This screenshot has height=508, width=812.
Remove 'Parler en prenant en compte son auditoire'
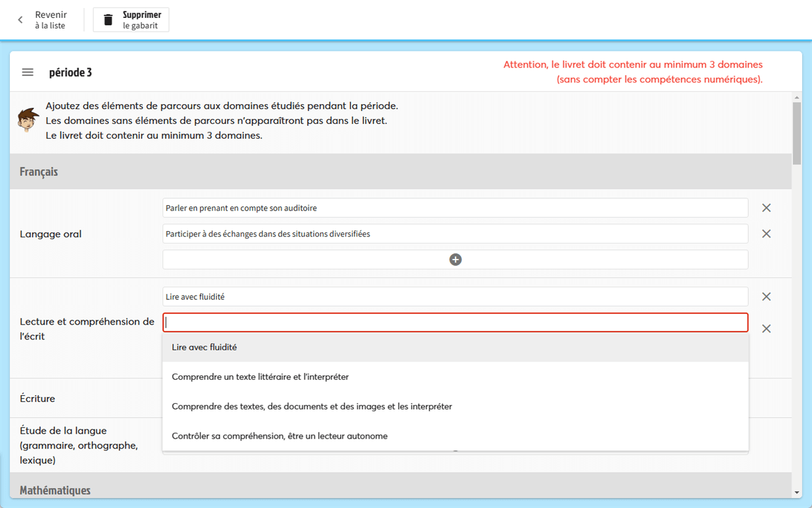(x=766, y=208)
